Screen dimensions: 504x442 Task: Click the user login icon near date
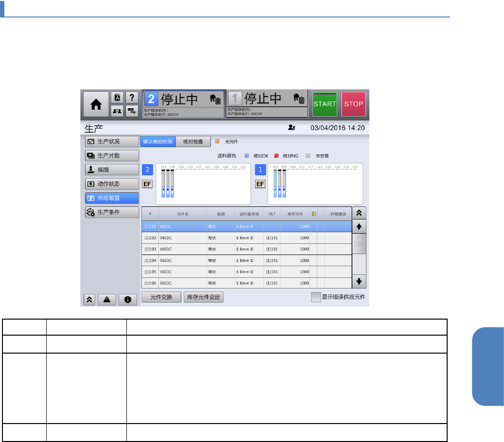tap(292, 128)
